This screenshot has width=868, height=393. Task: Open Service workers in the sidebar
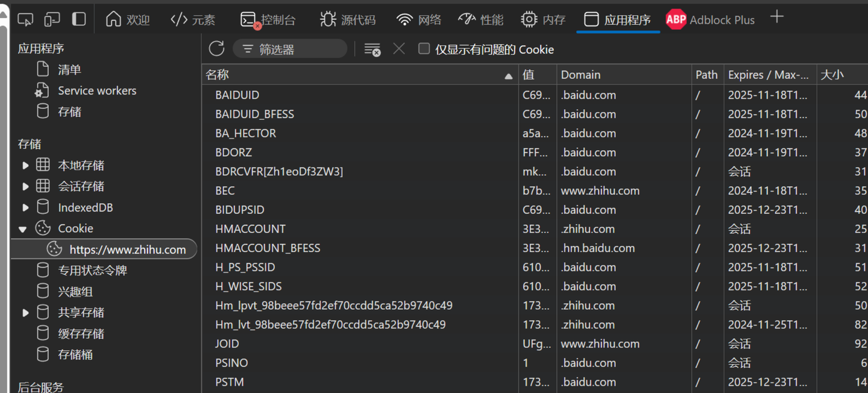(x=97, y=90)
